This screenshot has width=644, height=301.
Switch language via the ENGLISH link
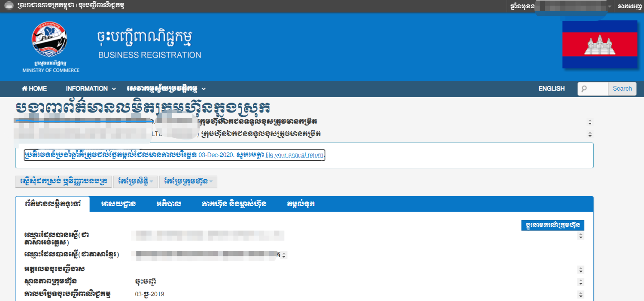pos(551,88)
